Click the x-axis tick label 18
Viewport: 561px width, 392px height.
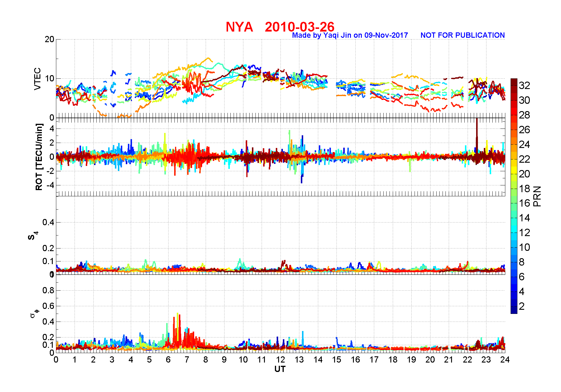click(393, 360)
